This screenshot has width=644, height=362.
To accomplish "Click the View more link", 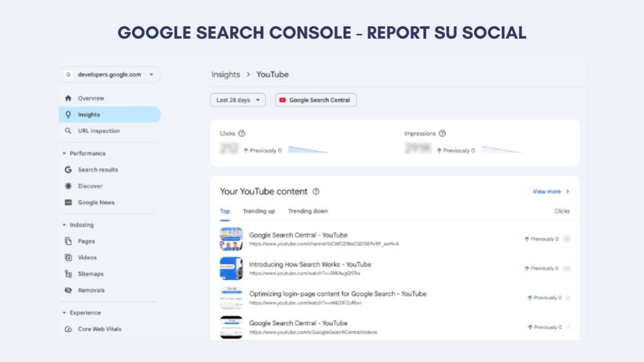I will 547,192.
